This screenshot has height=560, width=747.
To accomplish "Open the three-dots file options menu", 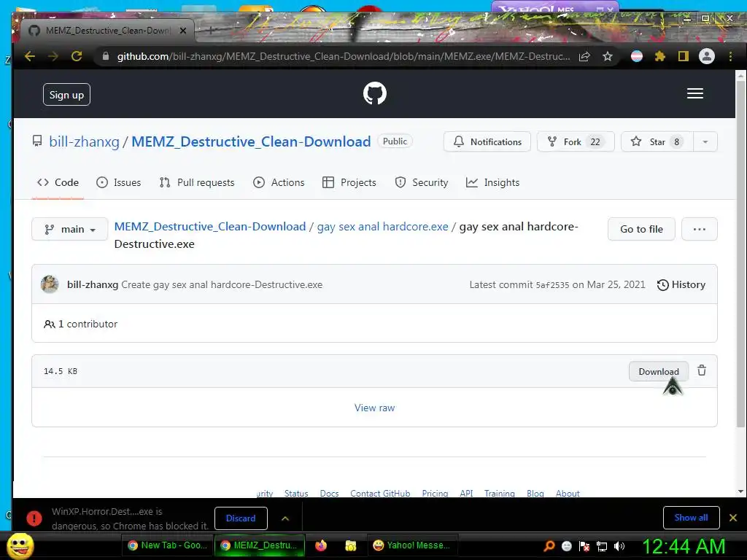I will pos(700,229).
